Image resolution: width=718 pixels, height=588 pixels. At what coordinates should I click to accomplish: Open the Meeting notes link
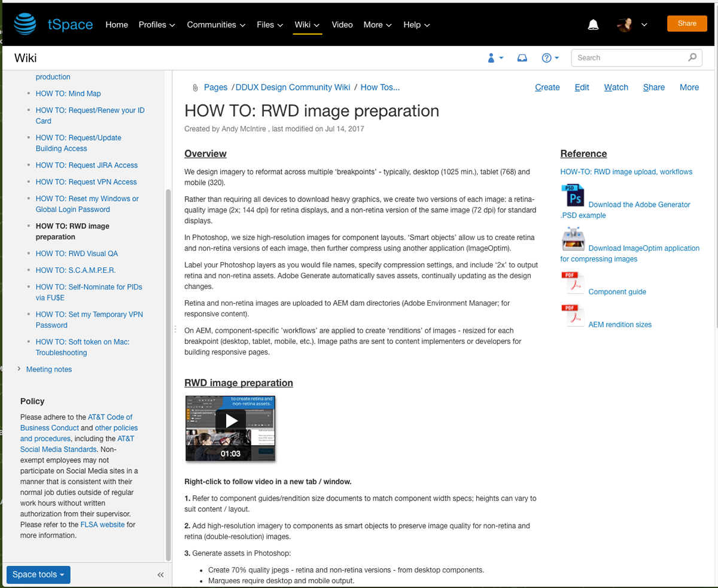tap(49, 369)
